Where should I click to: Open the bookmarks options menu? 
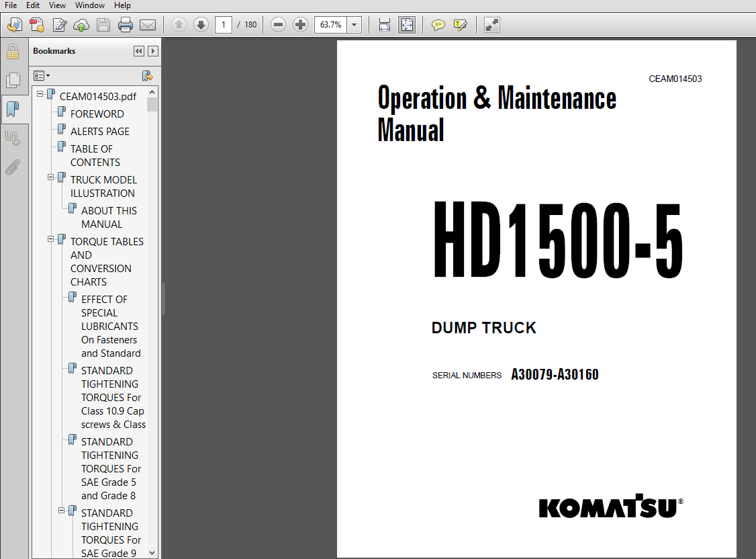(x=42, y=76)
